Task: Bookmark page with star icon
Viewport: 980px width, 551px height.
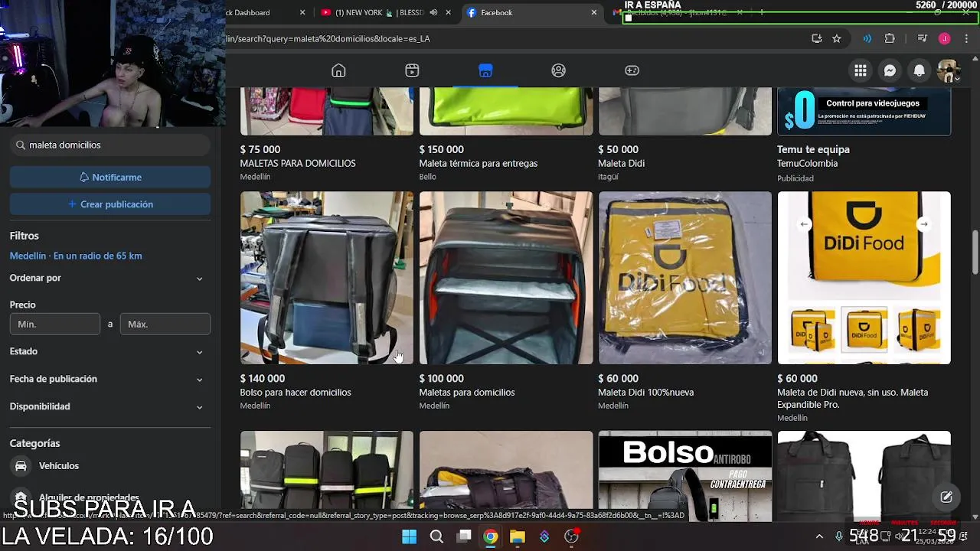Action: (837, 38)
